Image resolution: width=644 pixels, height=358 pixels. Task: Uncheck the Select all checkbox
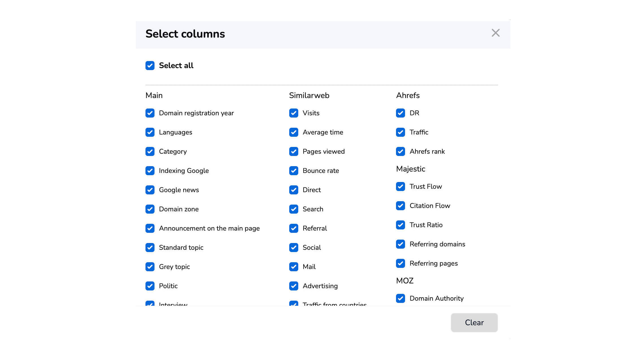[150, 66]
